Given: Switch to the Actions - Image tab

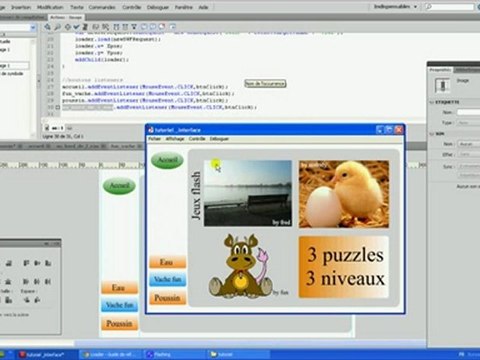Looking at the screenshot, I should click(x=66, y=17).
